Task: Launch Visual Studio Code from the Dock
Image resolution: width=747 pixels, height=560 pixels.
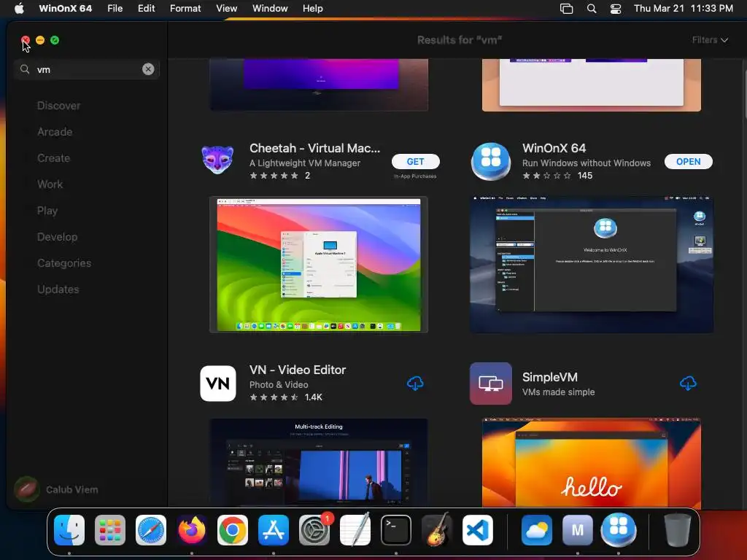Action: click(x=478, y=530)
